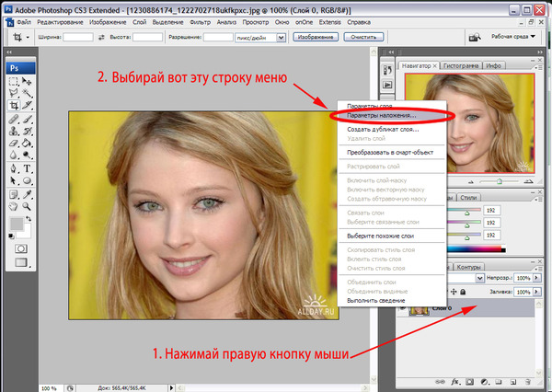
Task: Collapse the toolbox with double arrows
Action: pyautogui.click(x=9, y=52)
